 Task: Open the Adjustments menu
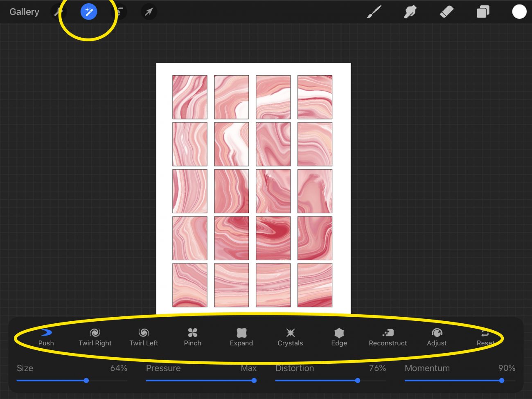[89, 12]
